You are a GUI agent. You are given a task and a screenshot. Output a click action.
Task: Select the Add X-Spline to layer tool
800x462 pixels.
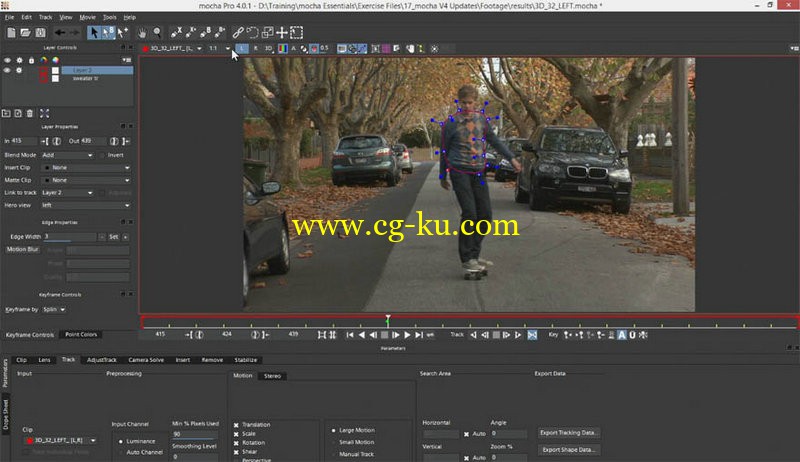pos(191,33)
